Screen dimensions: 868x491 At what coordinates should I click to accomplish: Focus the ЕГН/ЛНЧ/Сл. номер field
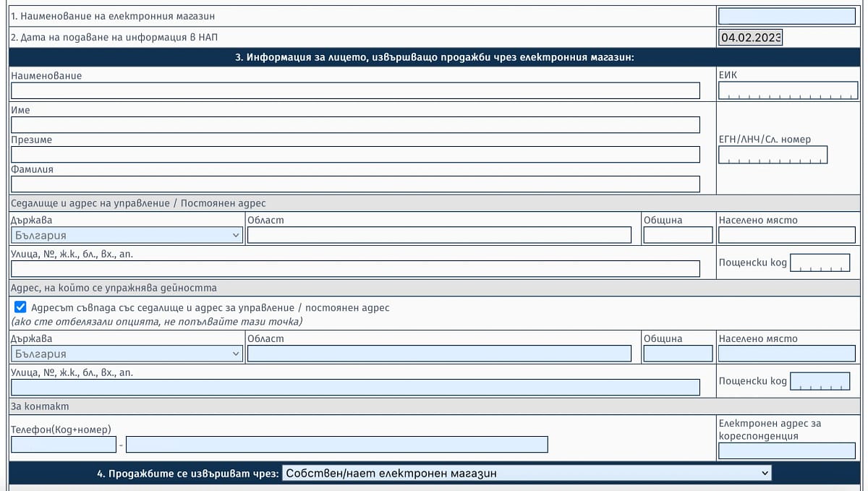click(x=773, y=155)
